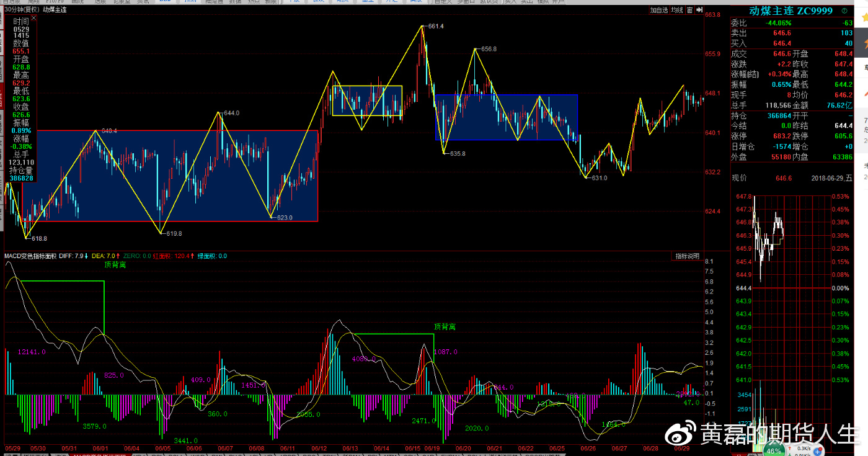868x456 pixels.
Task: Click the 661.4 peak on the candlestick chart
Action: tap(422, 26)
